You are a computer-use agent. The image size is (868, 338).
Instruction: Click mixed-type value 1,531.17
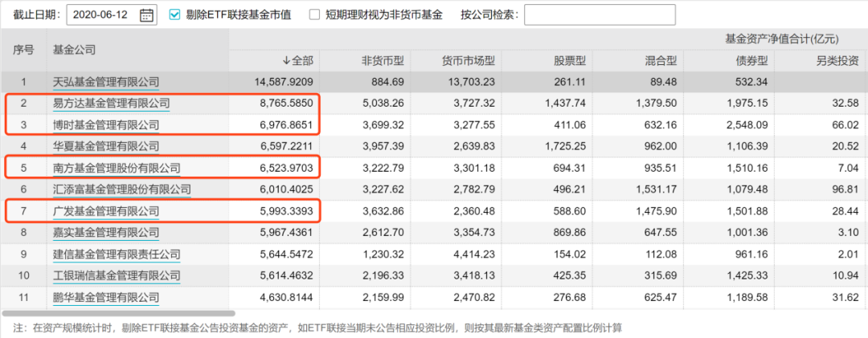click(658, 189)
